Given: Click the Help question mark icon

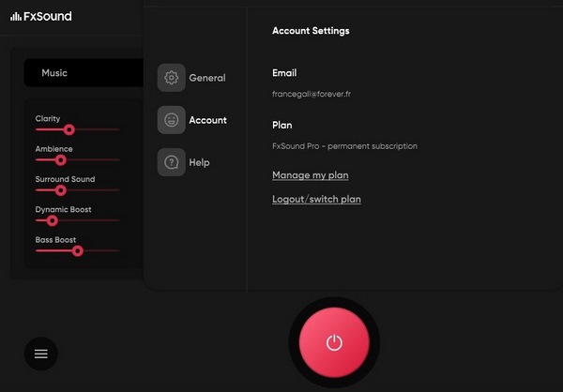Looking at the screenshot, I should coord(172,162).
